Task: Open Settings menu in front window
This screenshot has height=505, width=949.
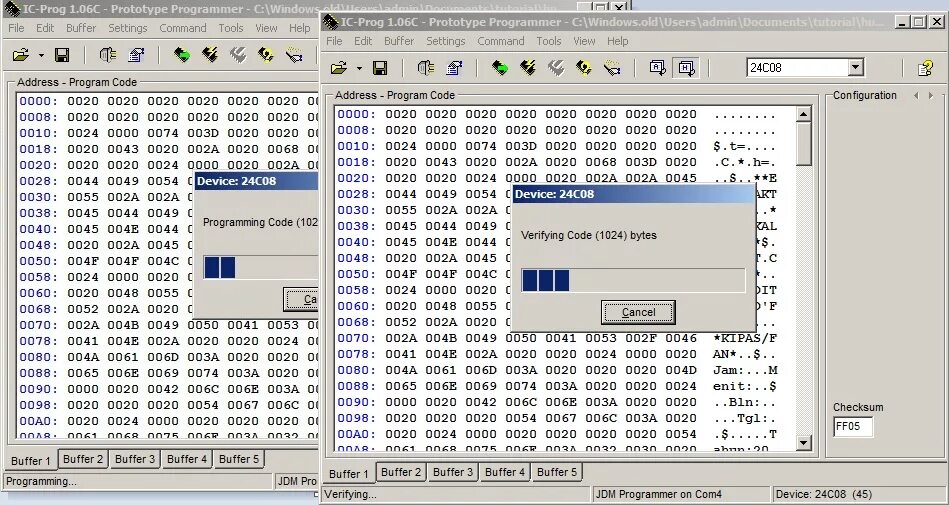Action: tap(445, 41)
